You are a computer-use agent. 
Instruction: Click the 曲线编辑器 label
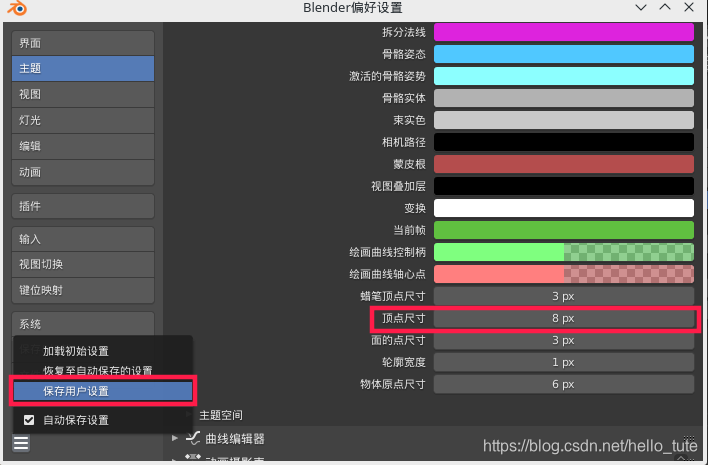[x=235, y=438]
